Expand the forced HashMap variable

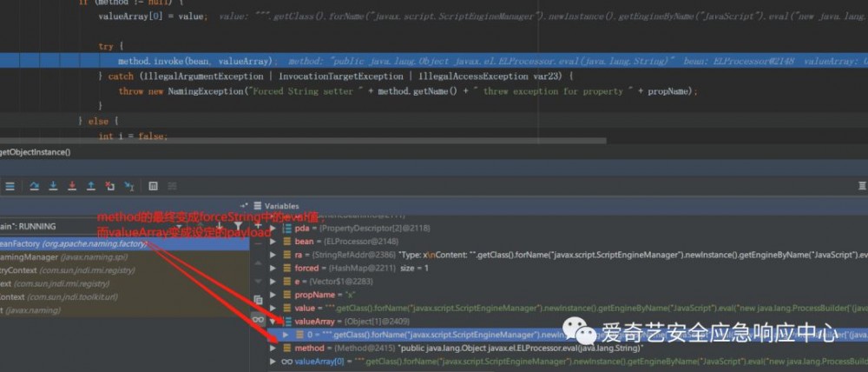pyautogui.click(x=273, y=268)
